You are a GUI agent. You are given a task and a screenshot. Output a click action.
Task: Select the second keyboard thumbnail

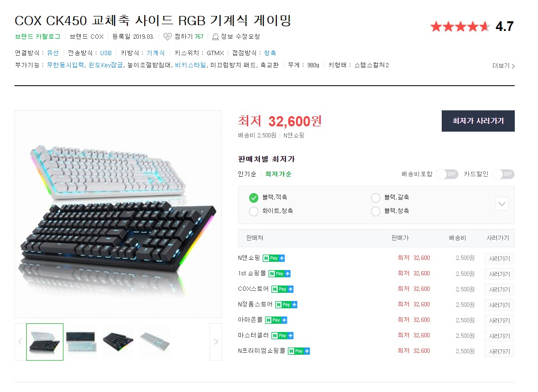click(x=81, y=342)
